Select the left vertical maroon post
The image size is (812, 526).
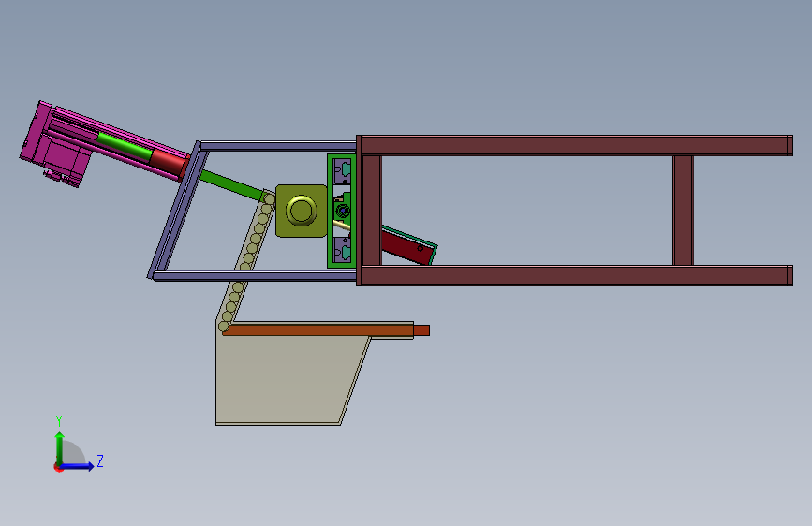371,211
